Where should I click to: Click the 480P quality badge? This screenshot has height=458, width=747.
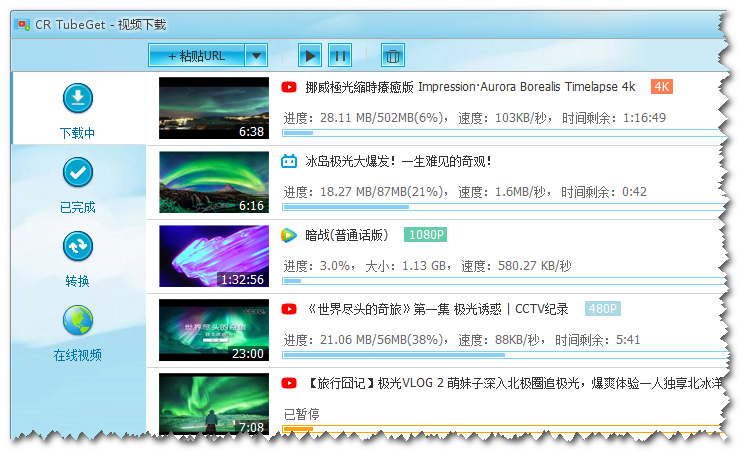click(602, 309)
